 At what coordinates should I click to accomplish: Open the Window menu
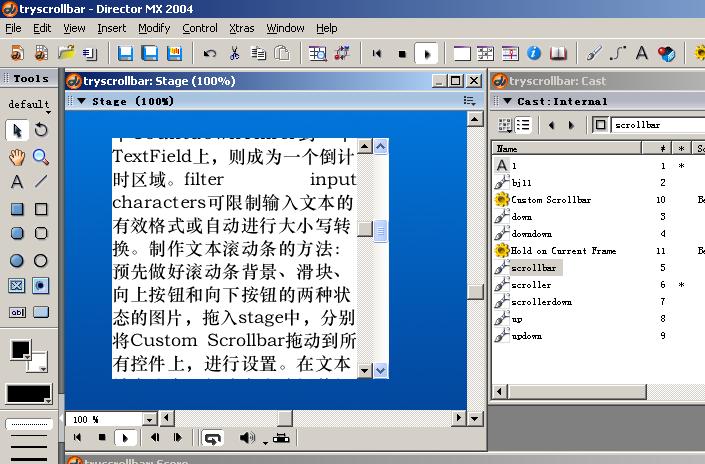[286, 28]
